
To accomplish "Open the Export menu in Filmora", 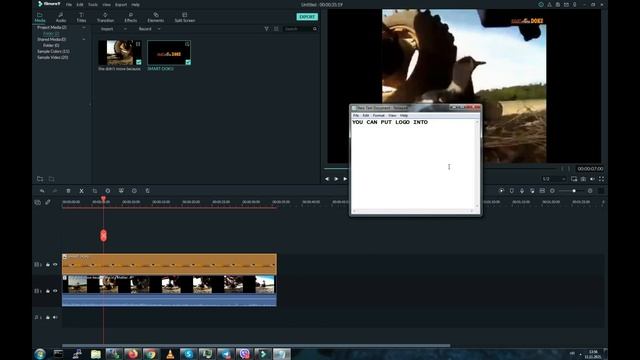I will (x=120, y=4).
